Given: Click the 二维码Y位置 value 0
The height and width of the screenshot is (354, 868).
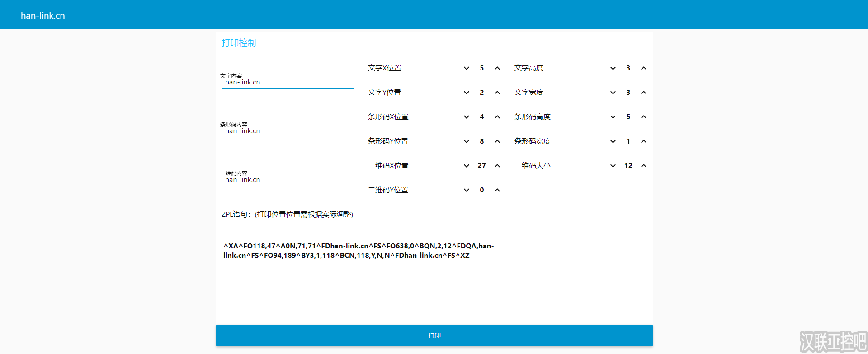Looking at the screenshot, I should (482, 190).
